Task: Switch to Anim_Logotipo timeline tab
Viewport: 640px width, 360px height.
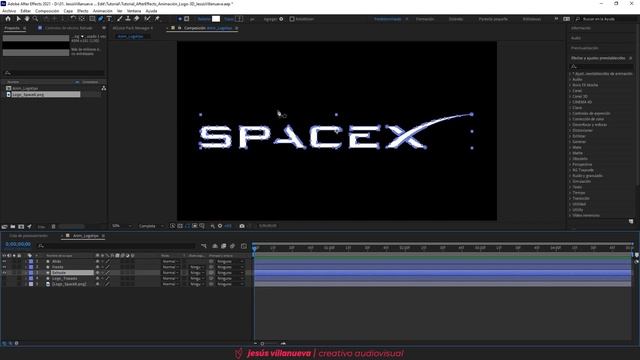Action: [86, 236]
